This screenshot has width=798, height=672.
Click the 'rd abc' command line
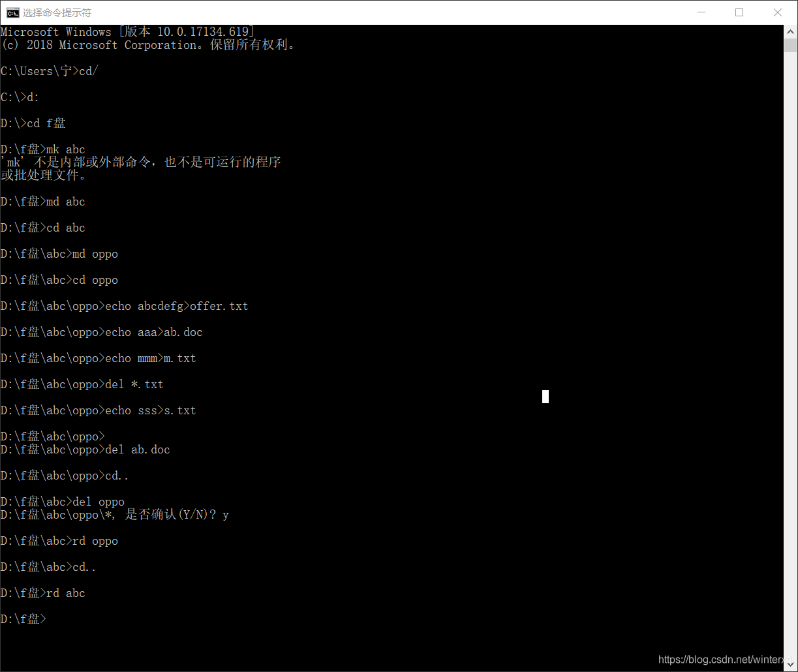coord(43,593)
